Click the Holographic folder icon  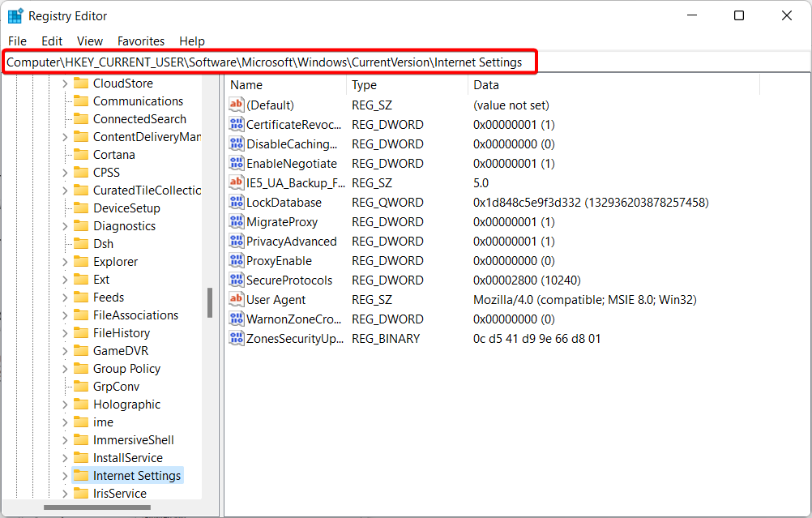tap(81, 404)
